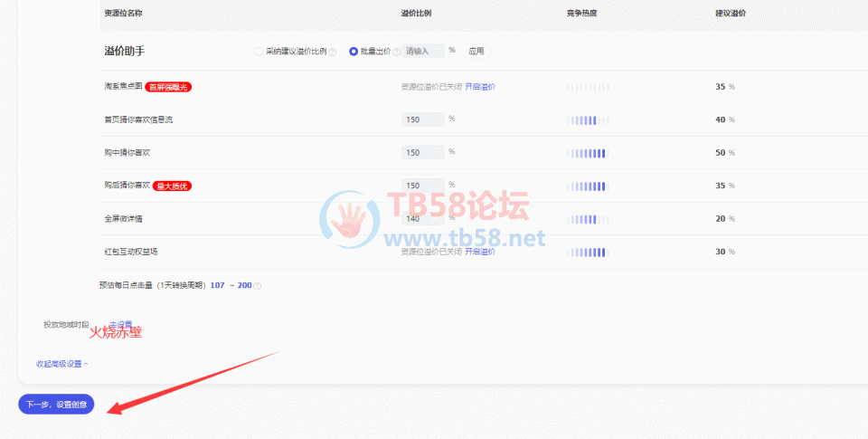
Task: Click 下一步，设置创意 button
Action: click(x=56, y=405)
